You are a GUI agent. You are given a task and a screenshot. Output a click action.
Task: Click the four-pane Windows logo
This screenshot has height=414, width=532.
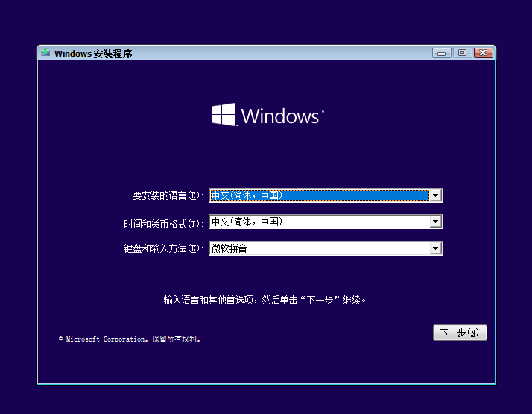point(223,114)
